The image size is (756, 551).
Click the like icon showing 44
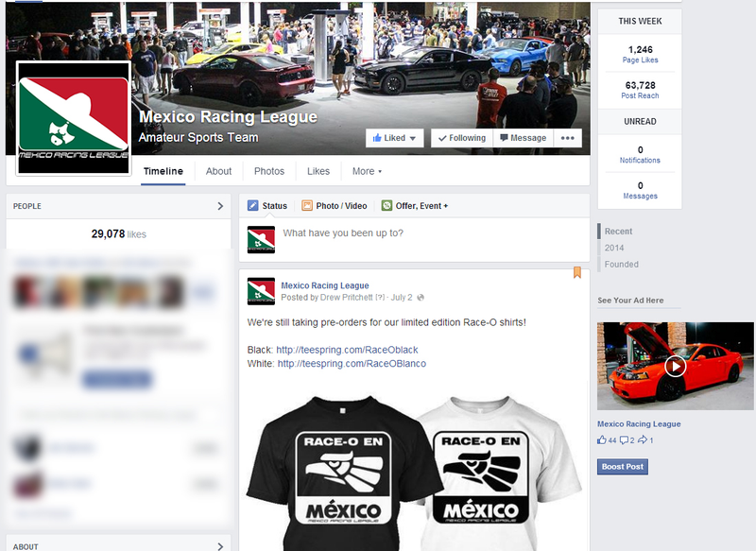(x=602, y=440)
